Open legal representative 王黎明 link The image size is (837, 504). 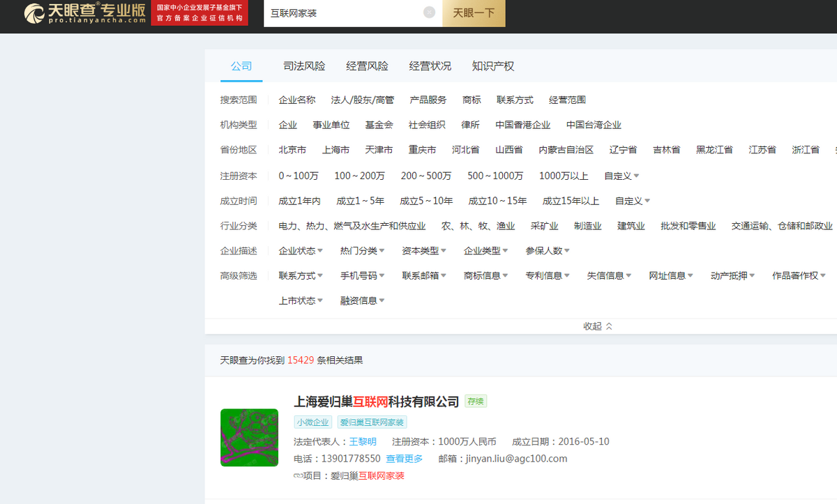tap(363, 441)
